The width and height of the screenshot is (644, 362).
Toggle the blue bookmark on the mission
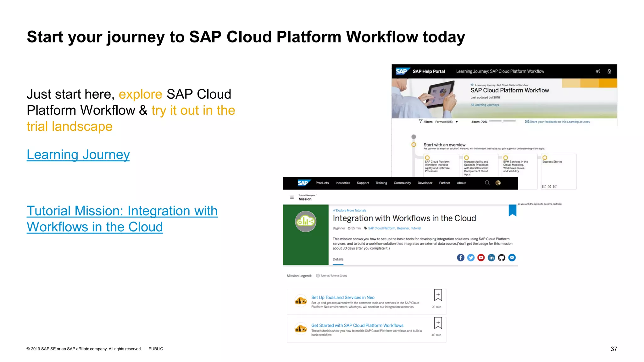[513, 211]
